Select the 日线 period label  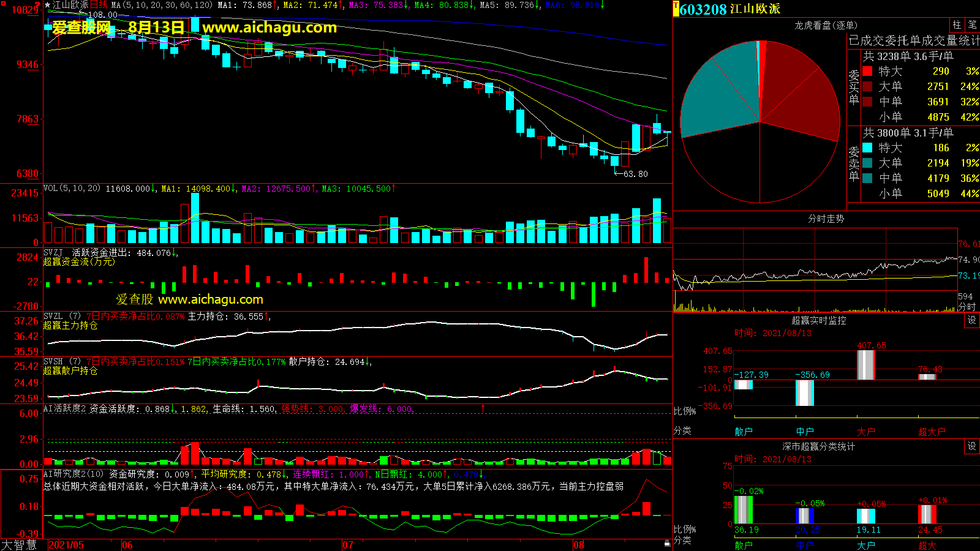tap(99, 5)
